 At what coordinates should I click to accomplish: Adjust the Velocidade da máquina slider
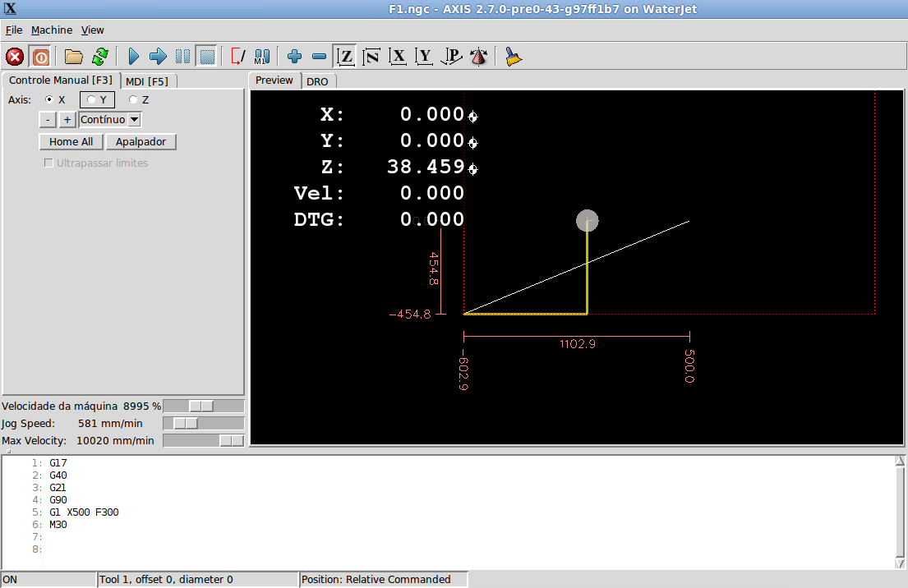click(x=203, y=407)
